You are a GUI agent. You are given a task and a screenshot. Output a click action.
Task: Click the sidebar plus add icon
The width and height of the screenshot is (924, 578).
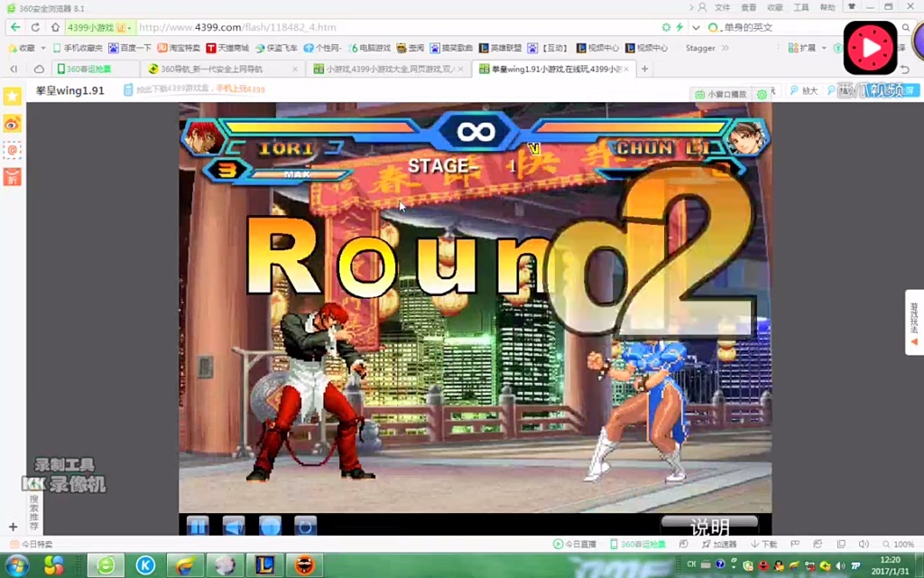click(x=13, y=527)
